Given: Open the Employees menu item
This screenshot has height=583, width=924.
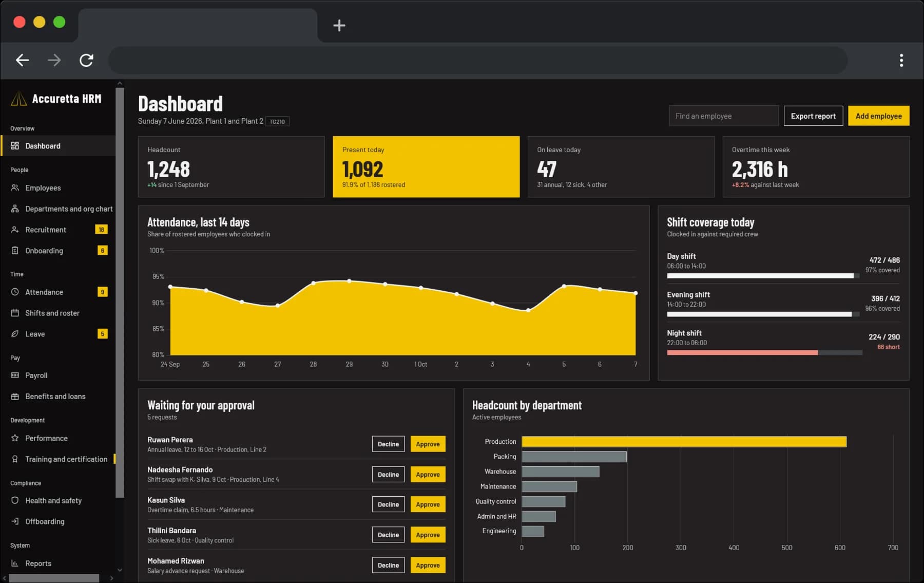Looking at the screenshot, I should [x=58, y=188].
